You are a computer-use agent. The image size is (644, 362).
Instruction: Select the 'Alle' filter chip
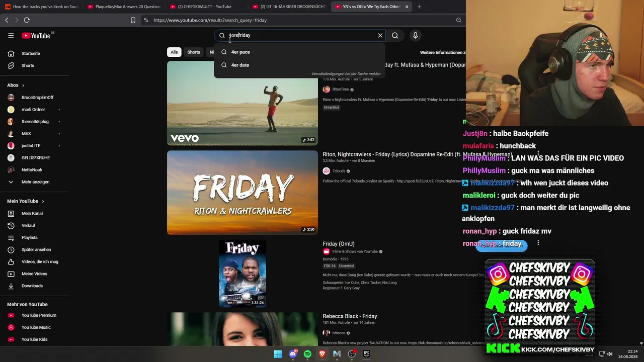point(174,52)
